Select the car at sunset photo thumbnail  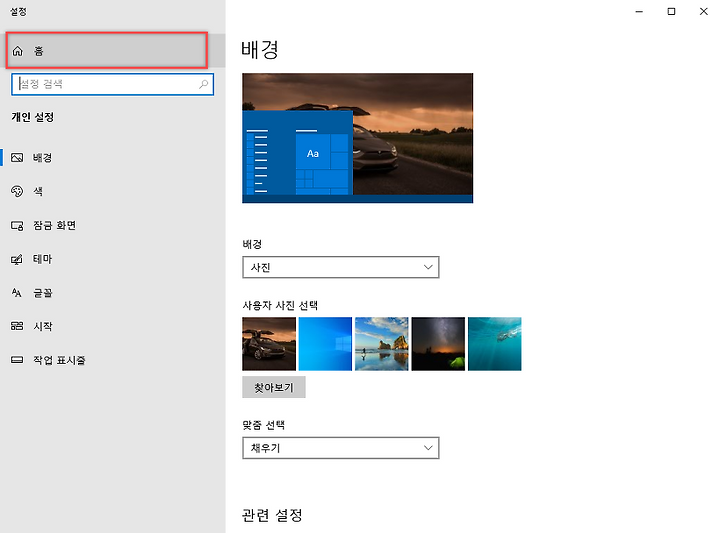tap(269, 344)
